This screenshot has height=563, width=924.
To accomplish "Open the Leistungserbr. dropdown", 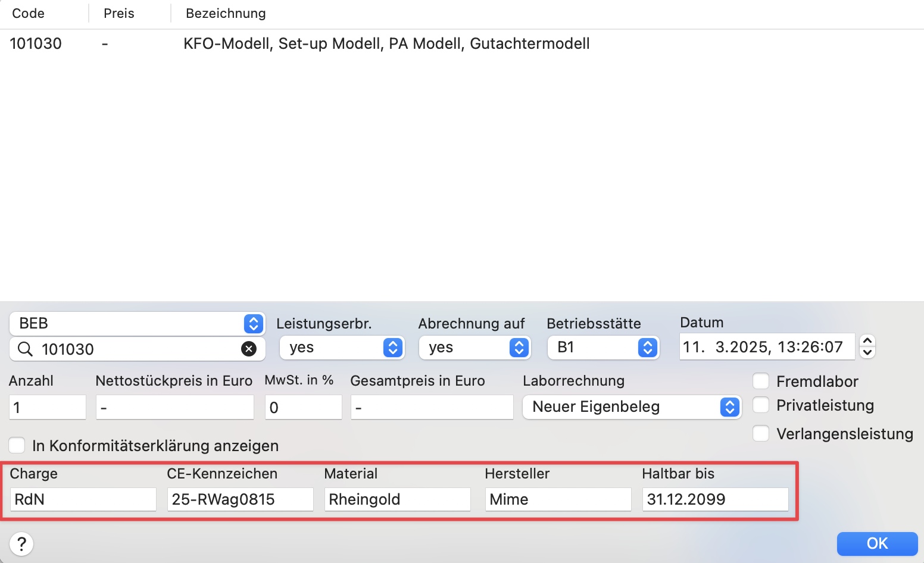I will coord(342,348).
